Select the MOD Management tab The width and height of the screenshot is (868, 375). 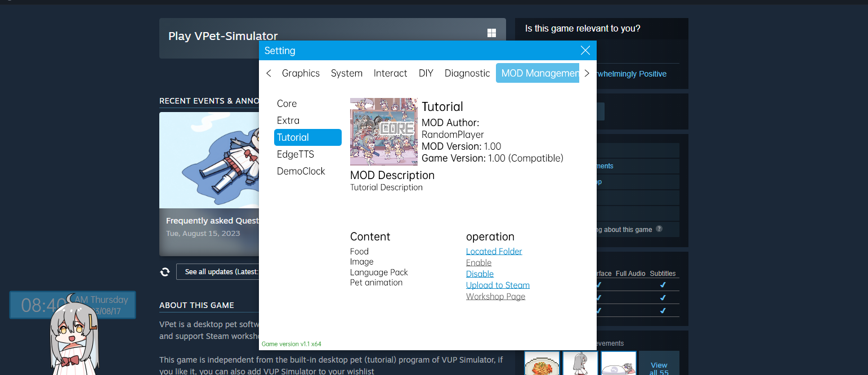pyautogui.click(x=538, y=73)
